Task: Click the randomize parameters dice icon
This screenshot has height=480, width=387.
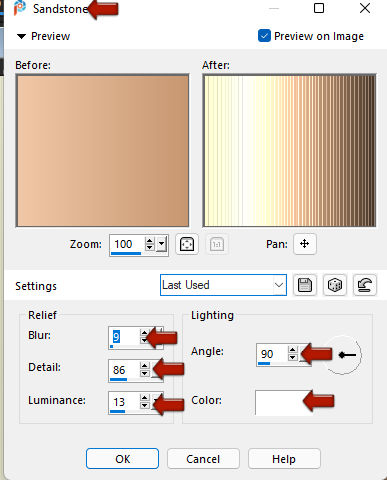Action: pos(334,285)
